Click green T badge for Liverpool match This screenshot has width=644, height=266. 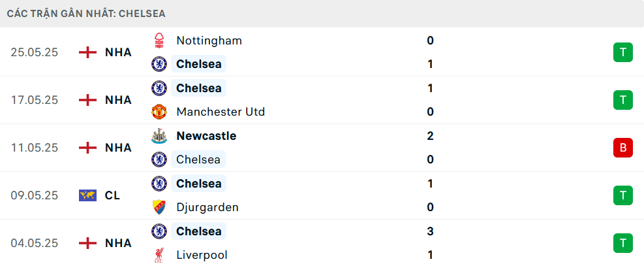pos(623,243)
